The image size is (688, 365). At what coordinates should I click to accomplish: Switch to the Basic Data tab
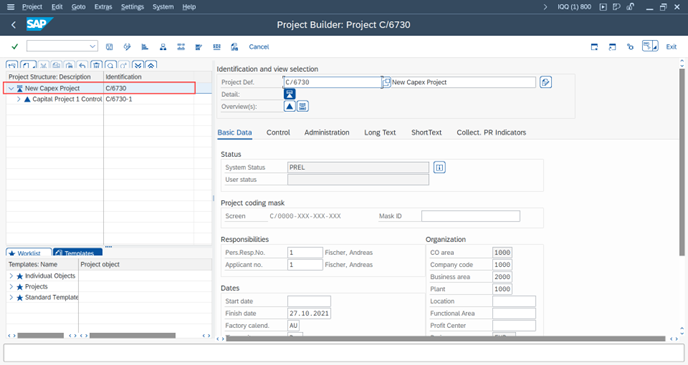point(235,132)
